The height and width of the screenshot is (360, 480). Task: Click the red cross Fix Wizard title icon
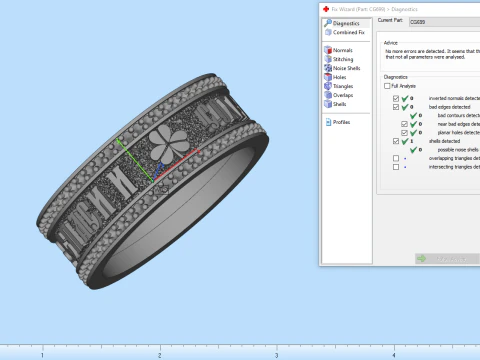pos(326,9)
